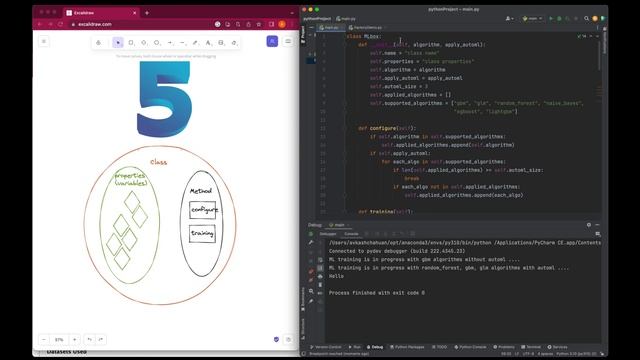
Task: Open Excalidraw live collaboration button
Action: click(272, 41)
